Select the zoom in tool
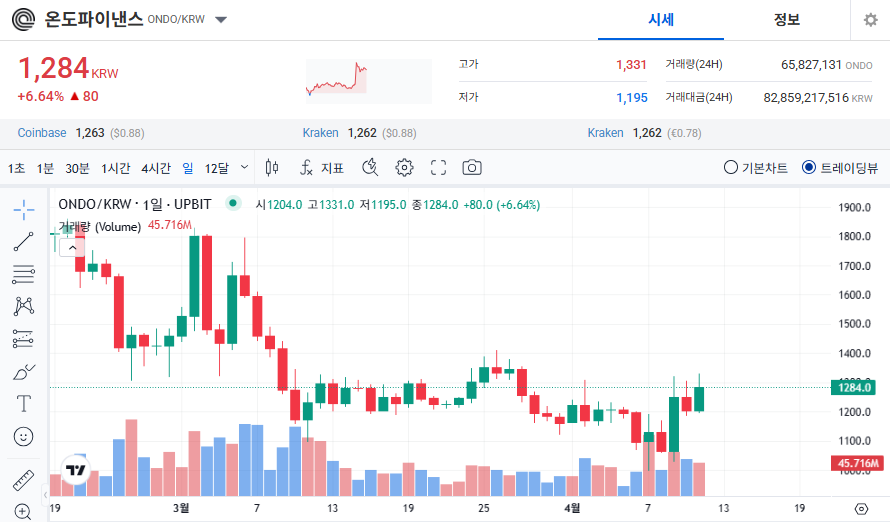This screenshot has width=890, height=522. pos(23,511)
